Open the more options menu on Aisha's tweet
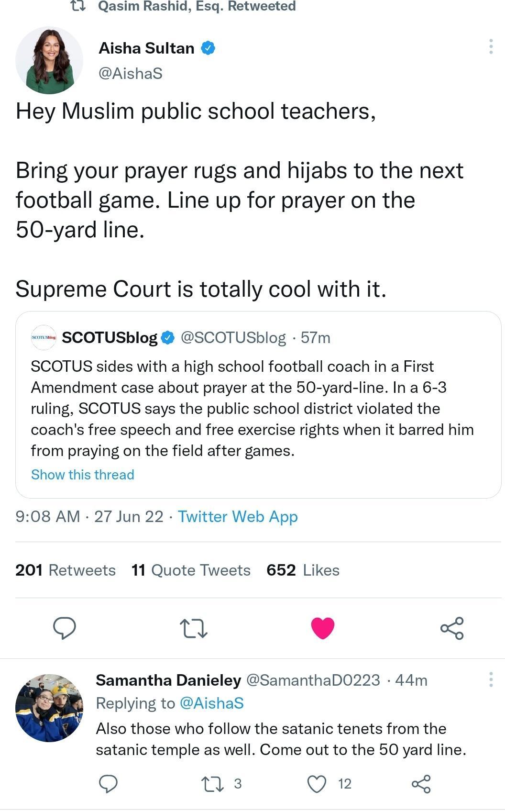Image resolution: width=505 pixels, height=812 pixels. pos(491,46)
